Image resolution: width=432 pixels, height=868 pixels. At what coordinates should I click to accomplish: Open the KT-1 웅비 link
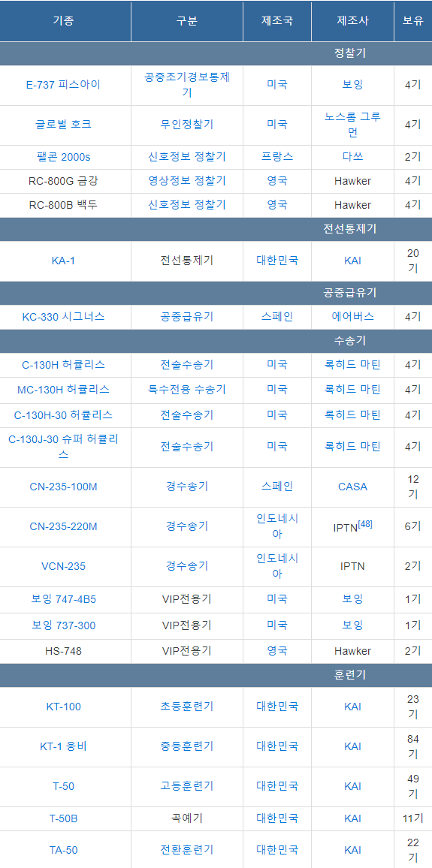tap(63, 747)
